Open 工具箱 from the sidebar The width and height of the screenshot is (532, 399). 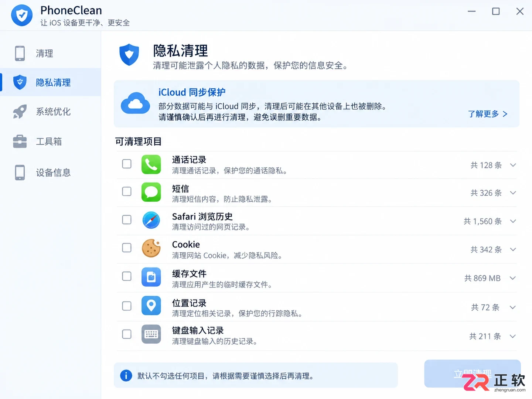(x=51, y=141)
